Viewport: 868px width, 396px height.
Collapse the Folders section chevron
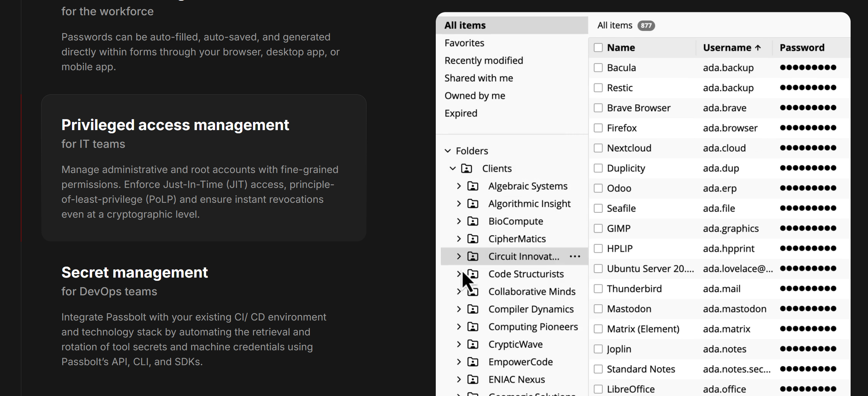point(448,151)
